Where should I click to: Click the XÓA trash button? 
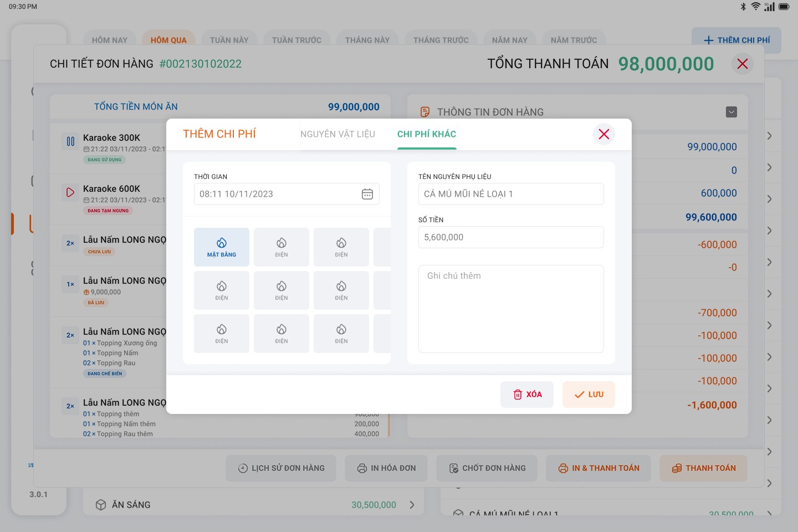pyautogui.click(x=527, y=395)
